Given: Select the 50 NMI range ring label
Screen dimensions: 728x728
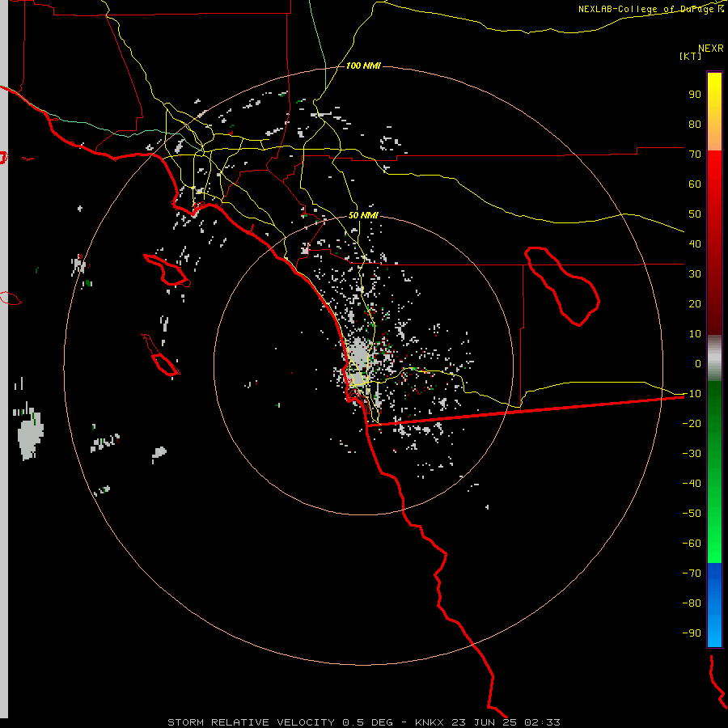Looking at the screenshot, I should [363, 215].
